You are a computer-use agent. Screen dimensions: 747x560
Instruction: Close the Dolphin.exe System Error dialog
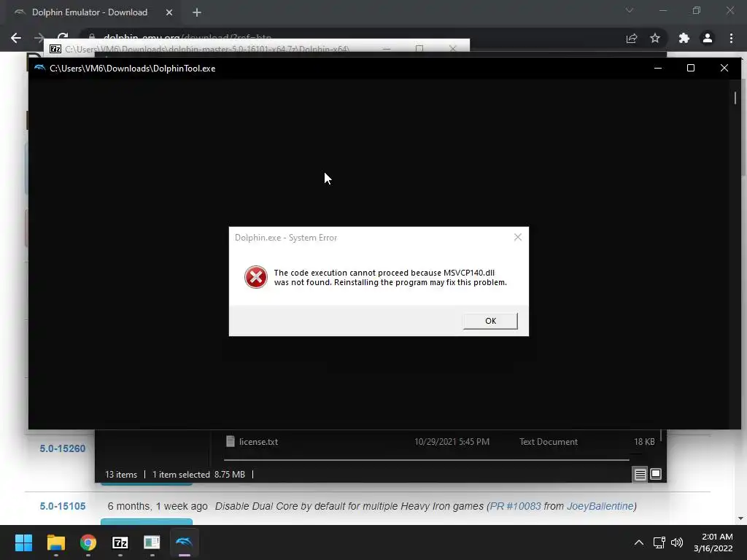(x=518, y=237)
